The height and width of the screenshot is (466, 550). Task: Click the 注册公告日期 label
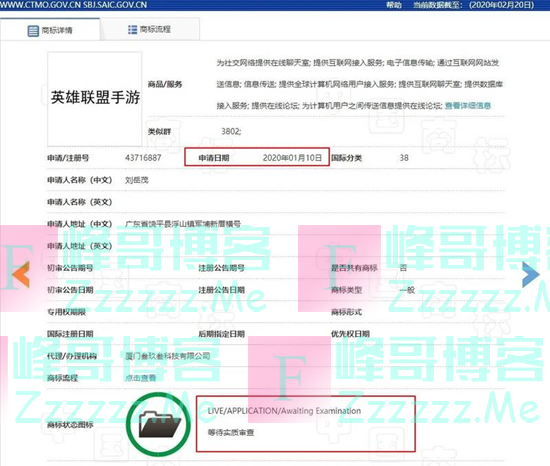222,290
